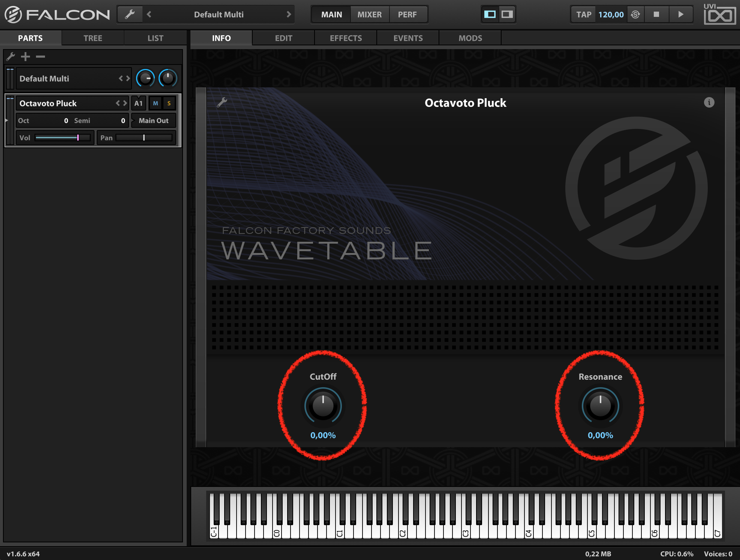This screenshot has height=560, width=740.
Task: Stop playback with the stop button
Action: [x=656, y=15]
